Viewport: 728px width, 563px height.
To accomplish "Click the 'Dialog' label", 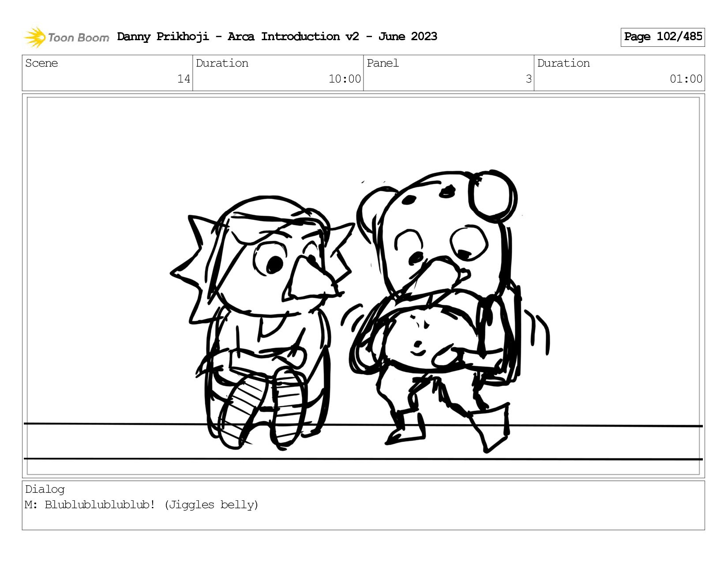I will coord(45,489).
